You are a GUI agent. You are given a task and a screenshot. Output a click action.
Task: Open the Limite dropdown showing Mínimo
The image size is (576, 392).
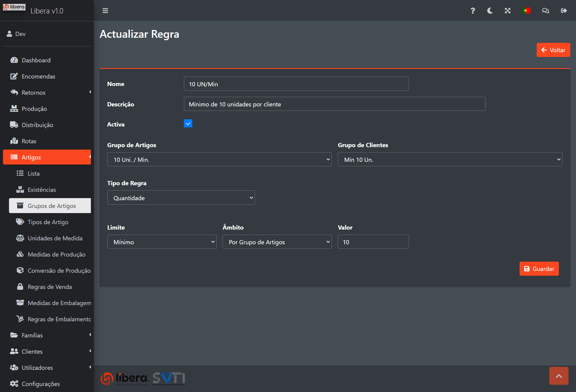click(x=162, y=242)
